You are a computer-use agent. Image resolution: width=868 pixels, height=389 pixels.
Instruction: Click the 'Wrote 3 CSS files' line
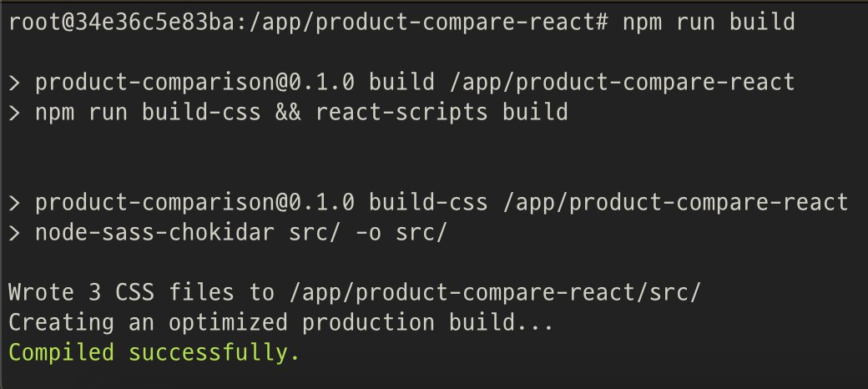(x=355, y=293)
